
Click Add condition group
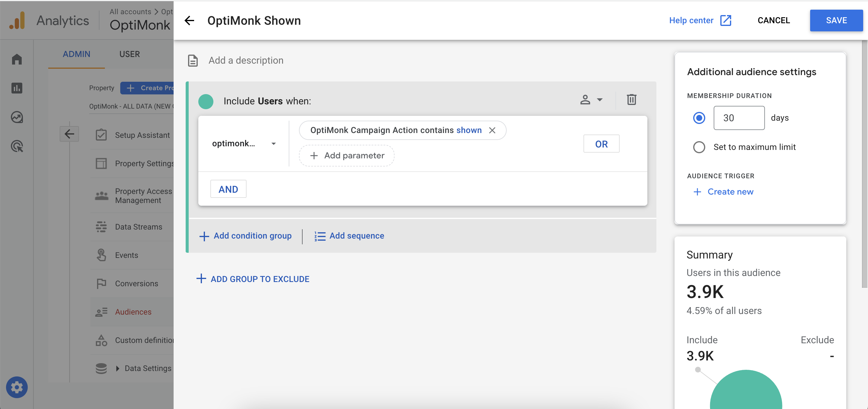(x=246, y=236)
